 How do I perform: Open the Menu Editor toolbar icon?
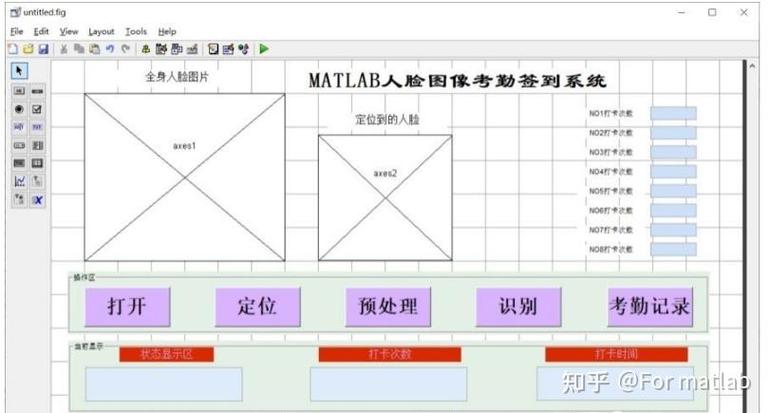pos(161,49)
